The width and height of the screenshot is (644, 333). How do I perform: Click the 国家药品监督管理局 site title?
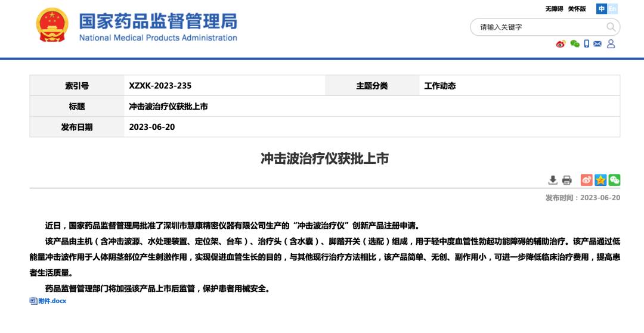tap(158, 21)
